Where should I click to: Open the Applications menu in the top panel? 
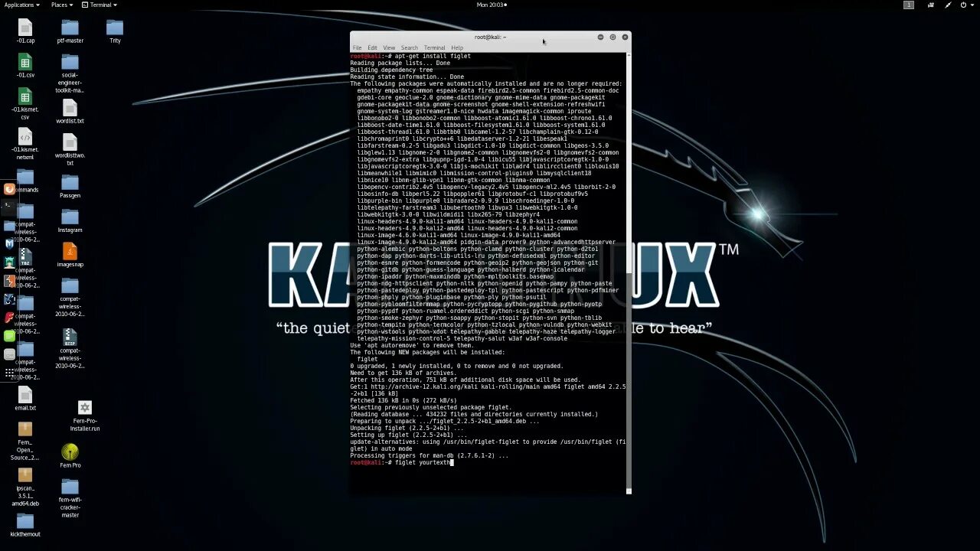[x=21, y=5]
